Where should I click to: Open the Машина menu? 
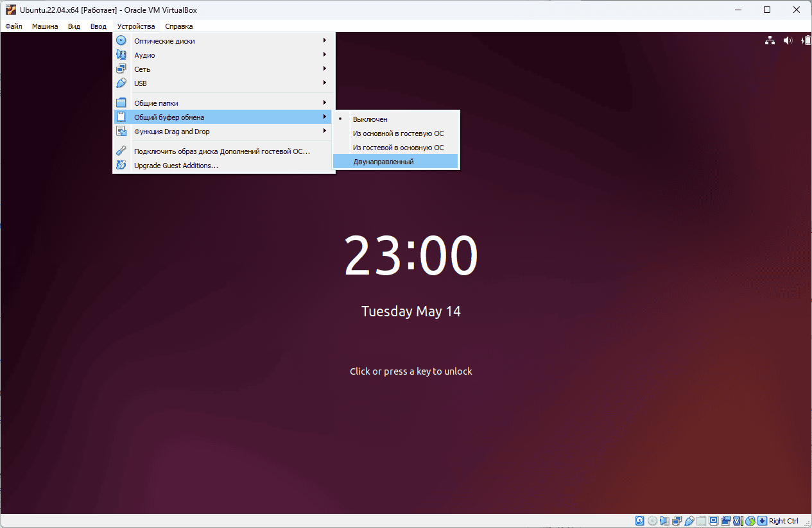tap(45, 26)
